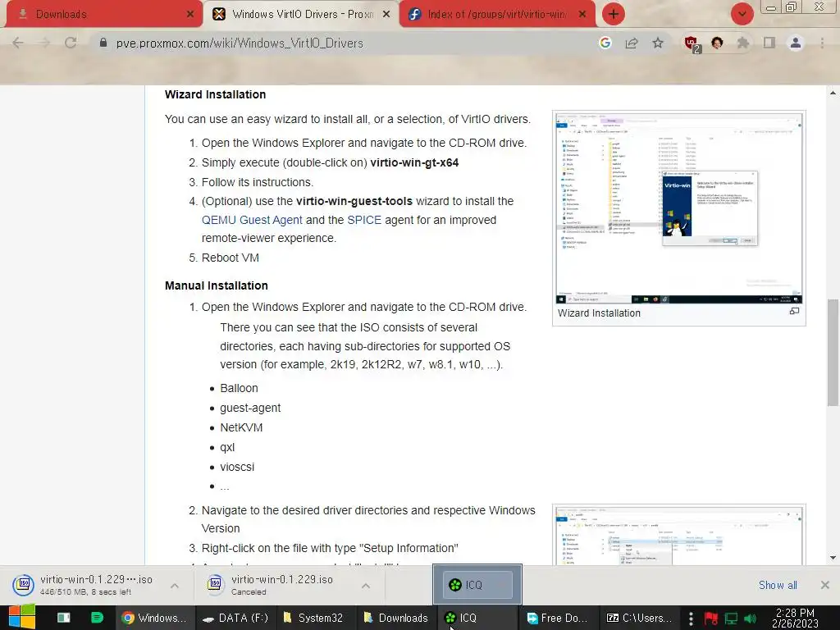
Task: Click the scroll down arrow of page
Action: (833, 558)
